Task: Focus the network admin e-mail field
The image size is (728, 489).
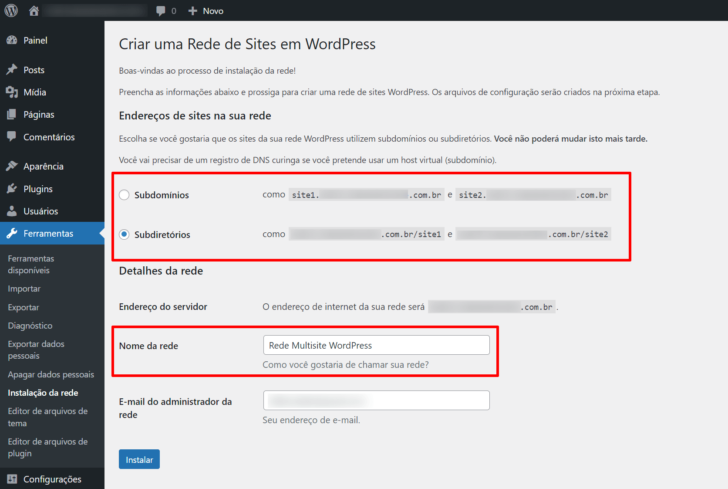Action: 376,400
